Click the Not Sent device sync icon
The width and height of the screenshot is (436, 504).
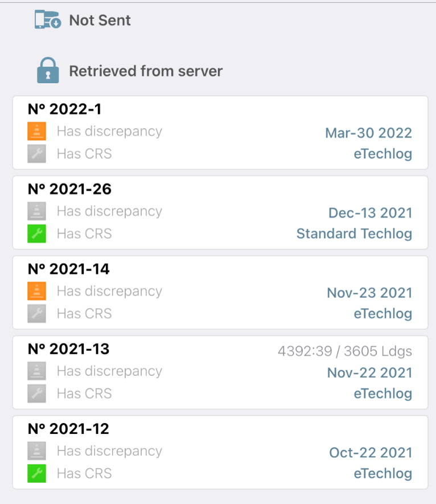[x=48, y=19]
